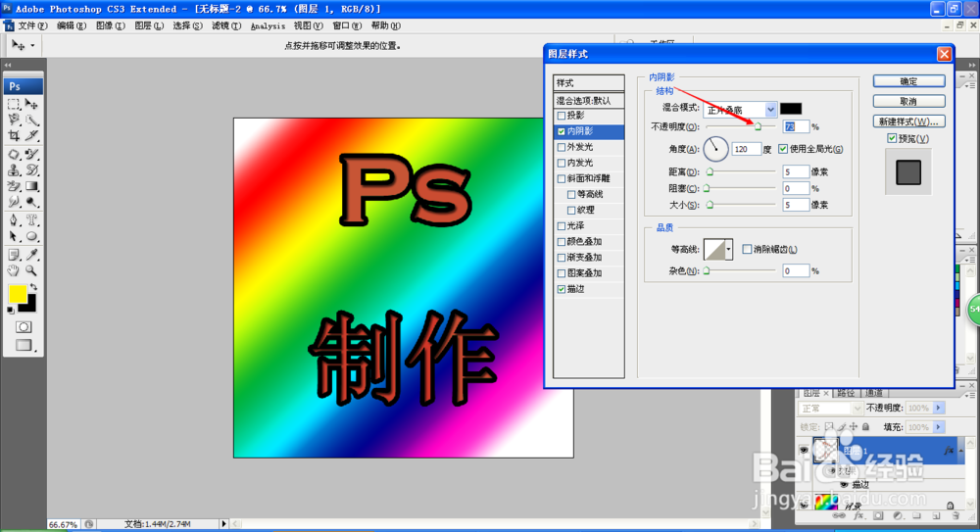Click the yellow foreground color swatch
The image size is (980, 532).
pos(18,293)
